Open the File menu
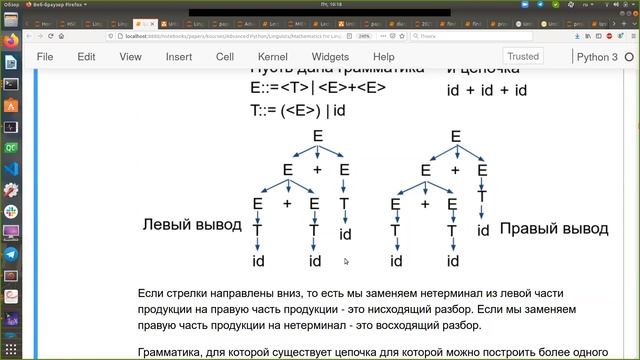This screenshot has height=360, width=640. 45,57
